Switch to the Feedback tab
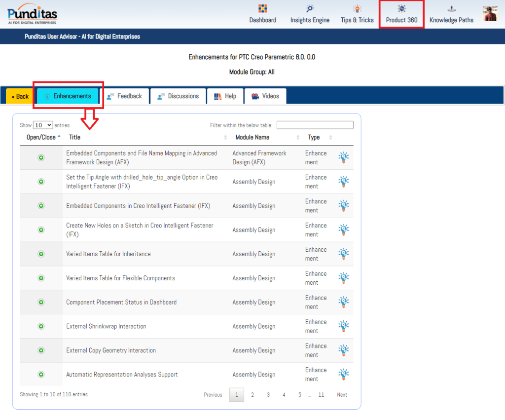Screen dimensions: 505x420 pyautogui.click(x=124, y=96)
